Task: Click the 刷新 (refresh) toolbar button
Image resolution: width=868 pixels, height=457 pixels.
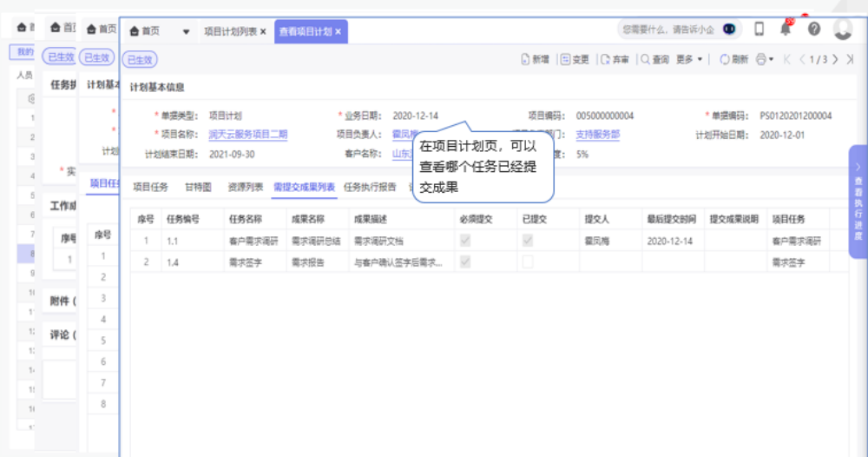Action: pyautogui.click(x=733, y=59)
